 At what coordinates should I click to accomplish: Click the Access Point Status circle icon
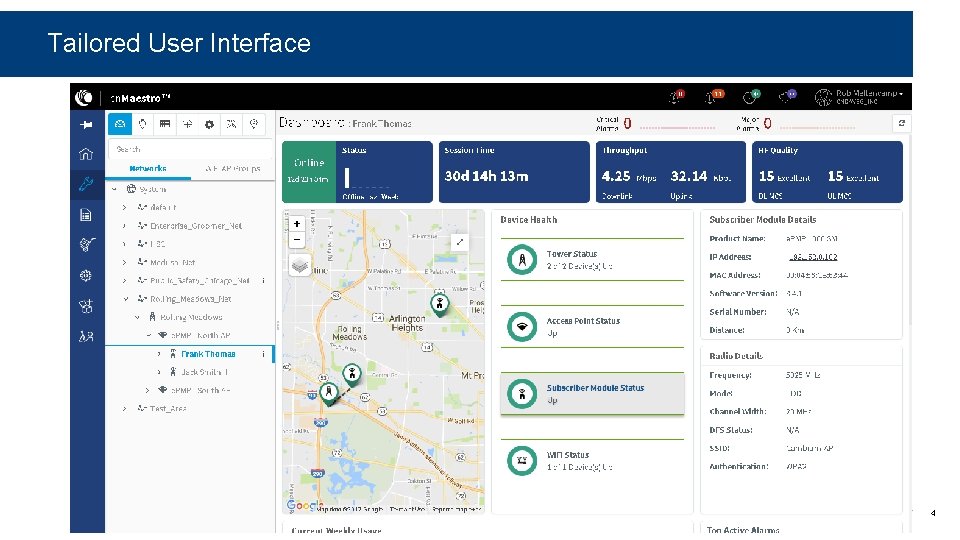click(x=522, y=326)
